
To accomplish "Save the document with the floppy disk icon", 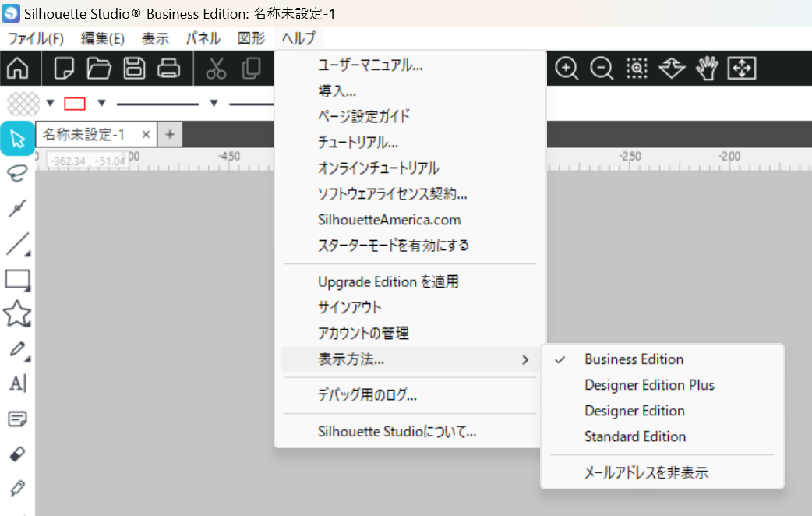I will click(134, 68).
